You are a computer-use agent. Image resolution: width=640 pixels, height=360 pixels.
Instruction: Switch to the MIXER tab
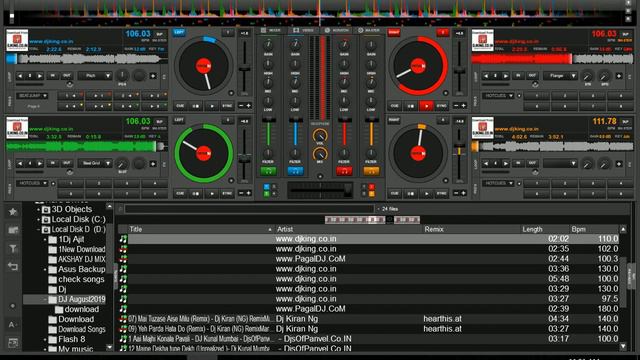(x=271, y=31)
